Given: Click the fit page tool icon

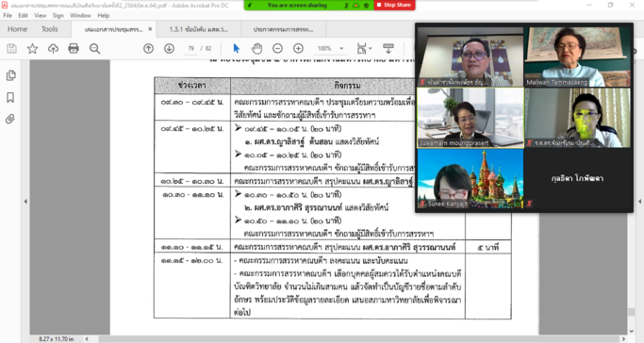Looking at the screenshot, I should coord(361,48).
